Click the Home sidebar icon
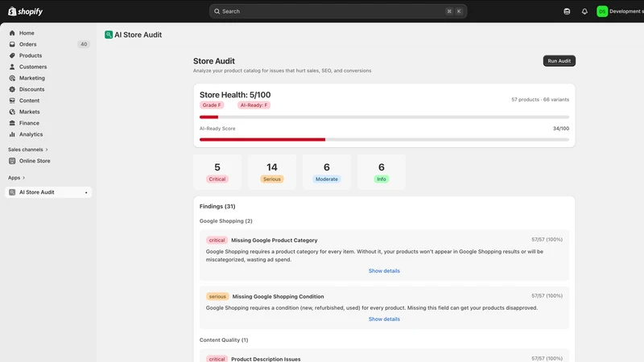644x362 pixels. (12, 33)
